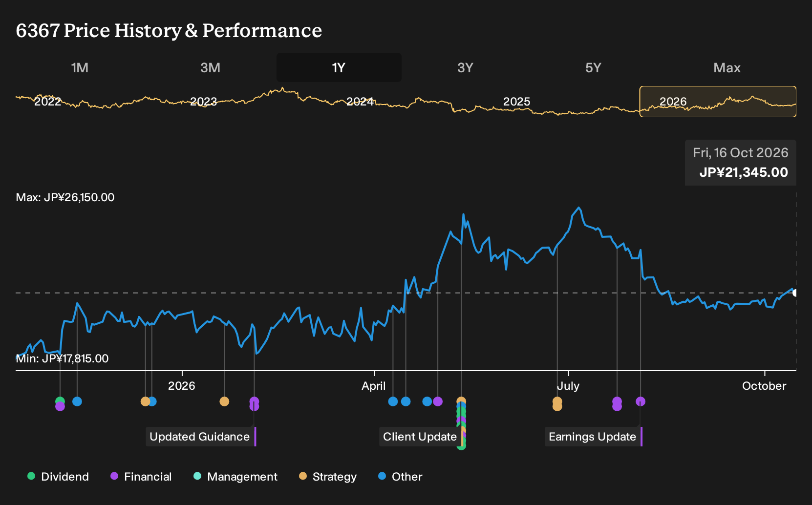
Task: Switch to the Max time range
Action: [x=727, y=67]
